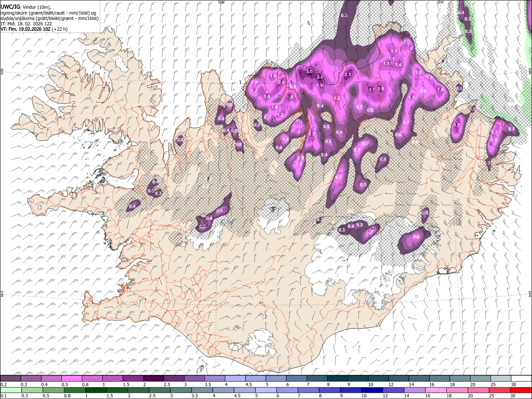Click the "2.1" precipitation value on the map
532x399 pixels.
coord(348,74)
